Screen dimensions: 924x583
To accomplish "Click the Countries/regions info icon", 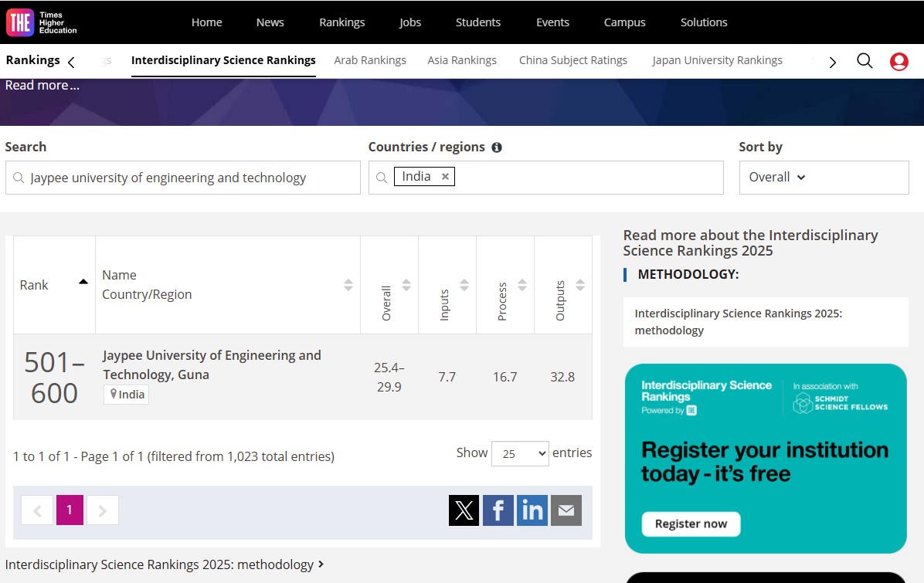I will click(x=497, y=147).
